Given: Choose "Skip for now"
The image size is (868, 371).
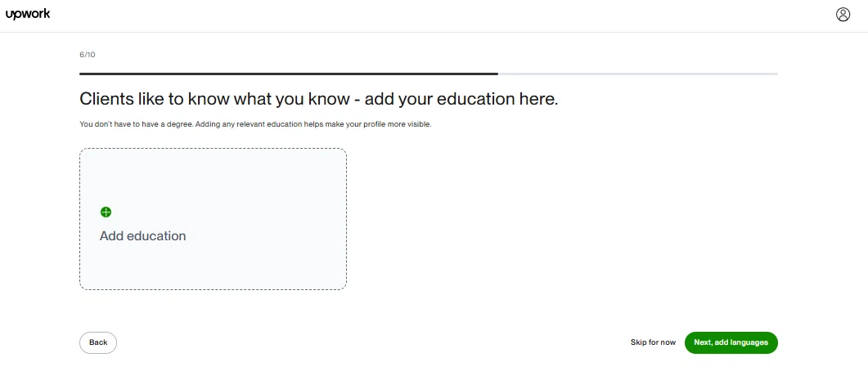Looking at the screenshot, I should coord(653,342).
